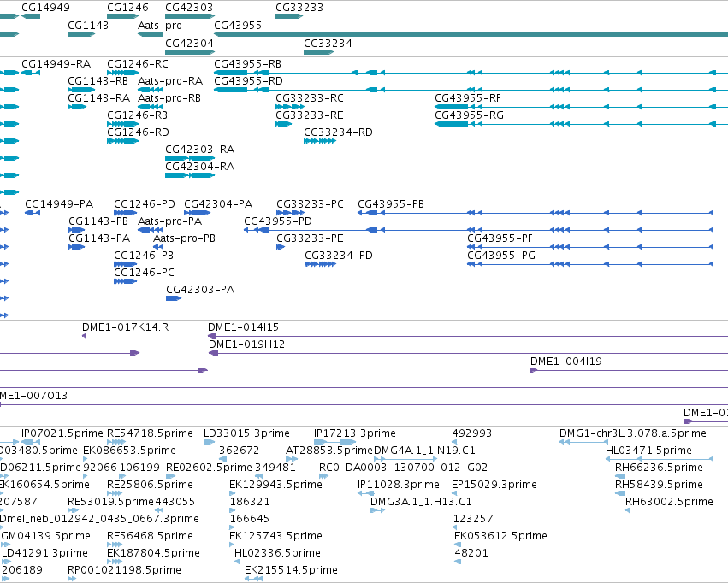Click clone DME1-014I15 label
The width and height of the screenshot is (728, 583).
[x=243, y=327]
